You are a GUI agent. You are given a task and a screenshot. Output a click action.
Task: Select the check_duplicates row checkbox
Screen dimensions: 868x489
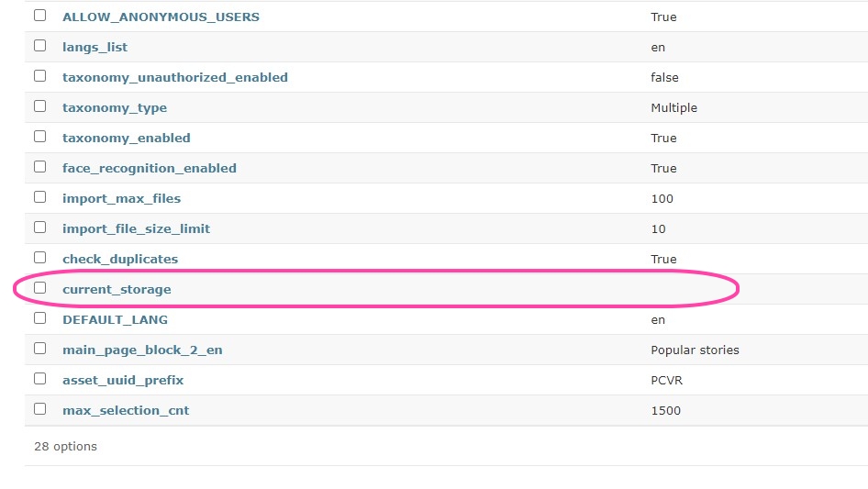tap(39, 258)
